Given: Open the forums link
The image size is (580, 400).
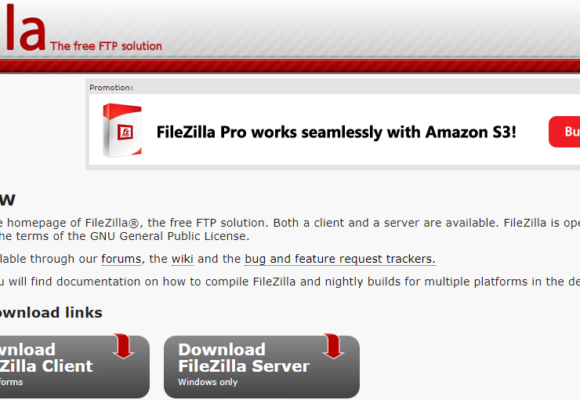Looking at the screenshot, I should pos(121,259).
